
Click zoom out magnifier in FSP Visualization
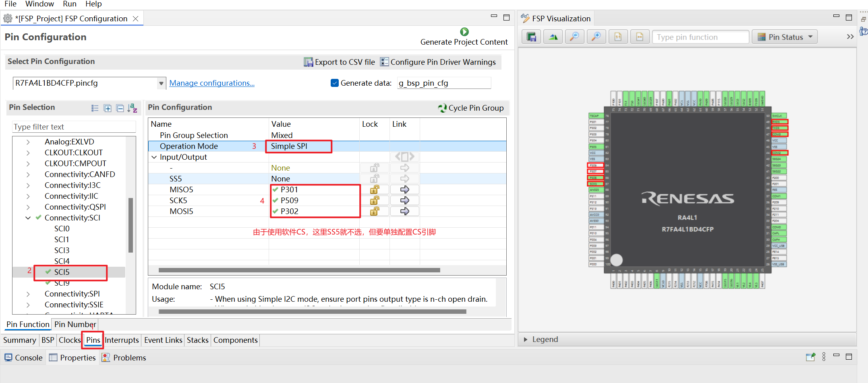point(575,37)
